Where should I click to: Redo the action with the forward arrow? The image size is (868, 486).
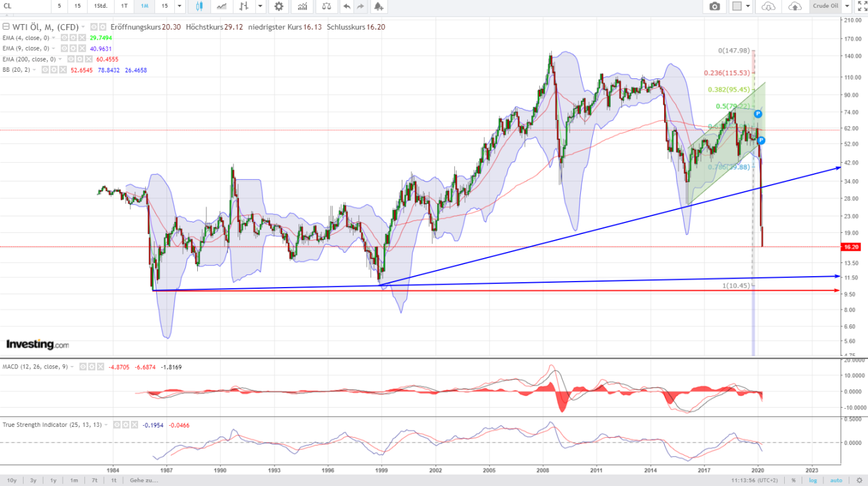[x=361, y=6]
